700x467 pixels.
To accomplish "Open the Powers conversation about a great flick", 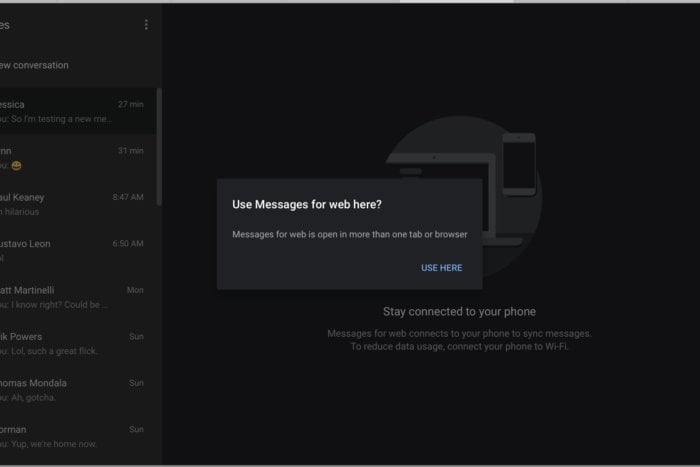I will (78, 343).
